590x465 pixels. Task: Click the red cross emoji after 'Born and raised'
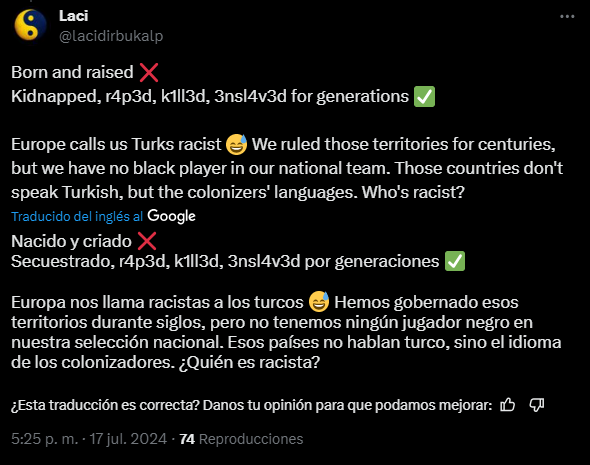click(x=149, y=73)
